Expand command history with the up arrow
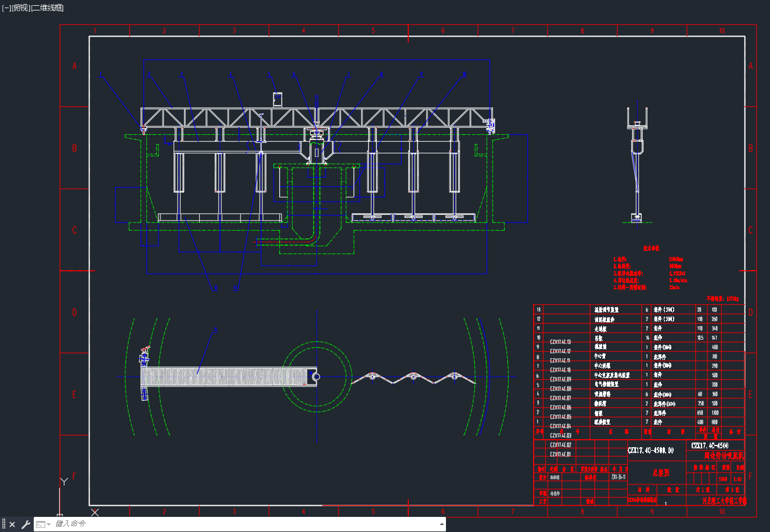This screenshot has width=770, height=532. pyautogui.click(x=441, y=524)
